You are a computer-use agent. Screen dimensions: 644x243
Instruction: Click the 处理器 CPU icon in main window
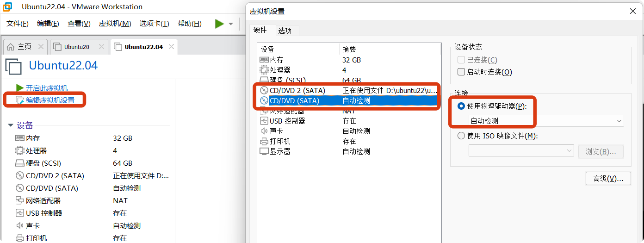click(19, 150)
